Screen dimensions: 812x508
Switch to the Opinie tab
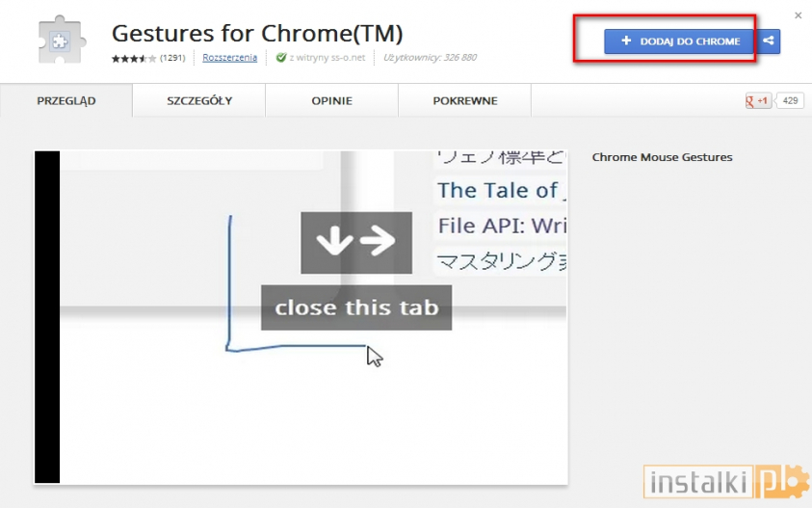pyautogui.click(x=331, y=100)
